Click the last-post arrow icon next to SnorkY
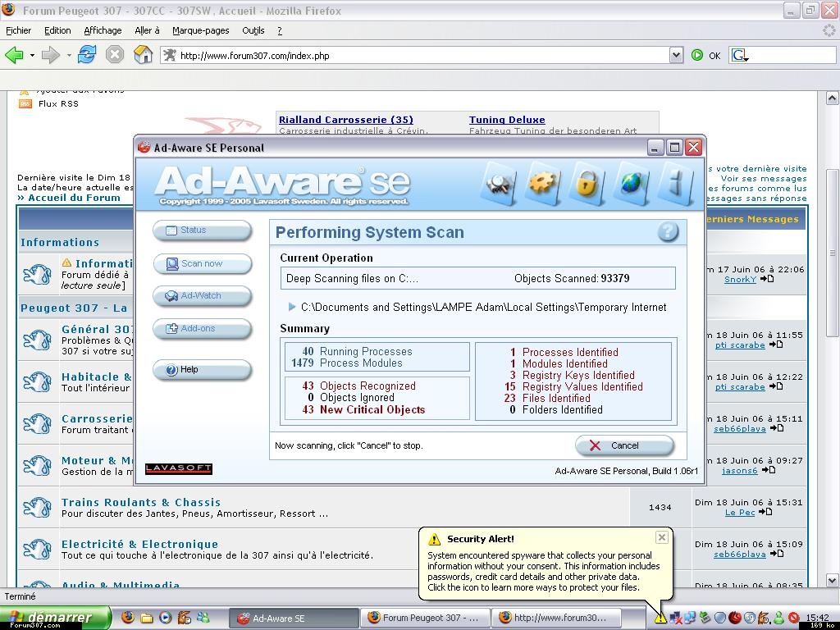840x630 pixels. (x=767, y=279)
